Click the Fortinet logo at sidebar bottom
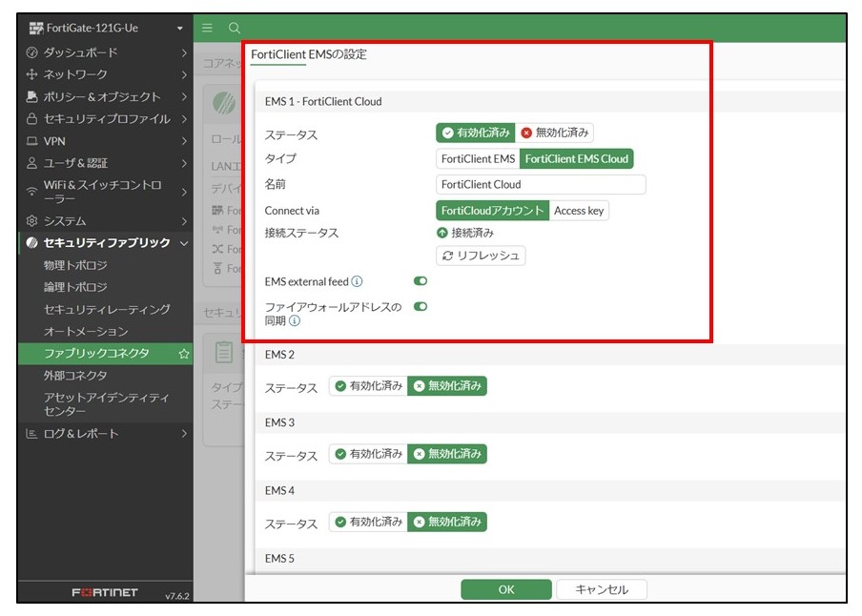This screenshot has height=616, width=862. (x=105, y=592)
